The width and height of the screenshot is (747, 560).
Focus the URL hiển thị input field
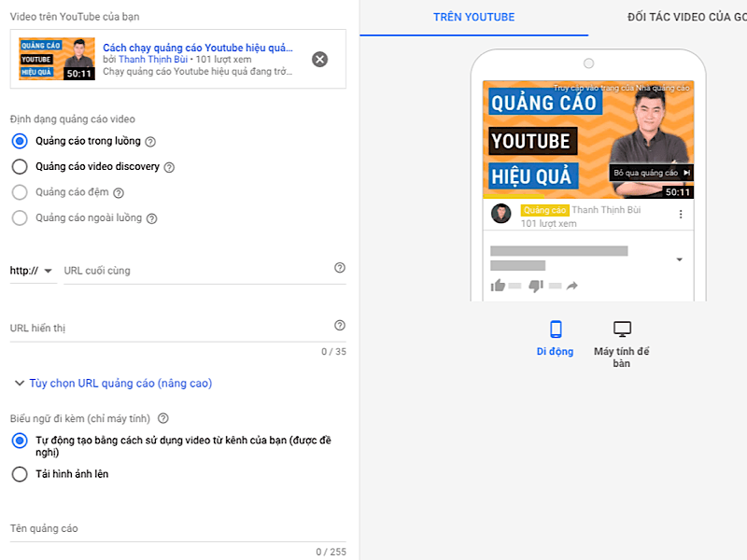pos(177,329)
